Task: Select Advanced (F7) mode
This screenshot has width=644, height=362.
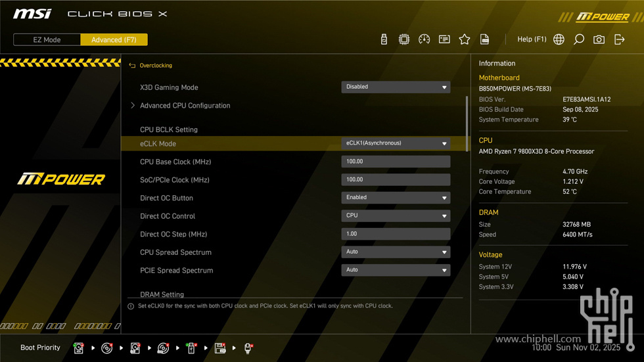Action: [x=114, y=39]
